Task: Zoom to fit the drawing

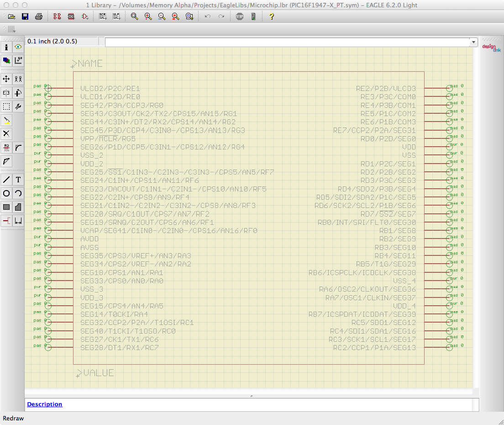Action: coord(135,16)
